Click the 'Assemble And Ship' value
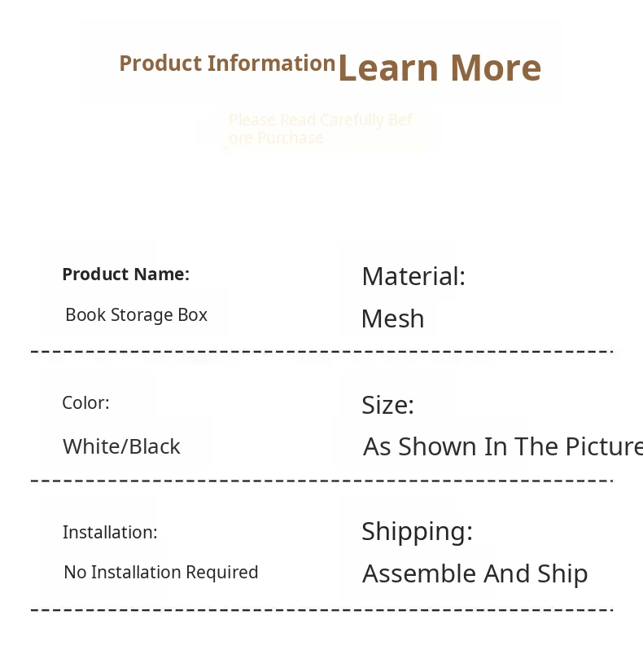Viewport: 643px width, 672px height. click(x=475, y=573)
